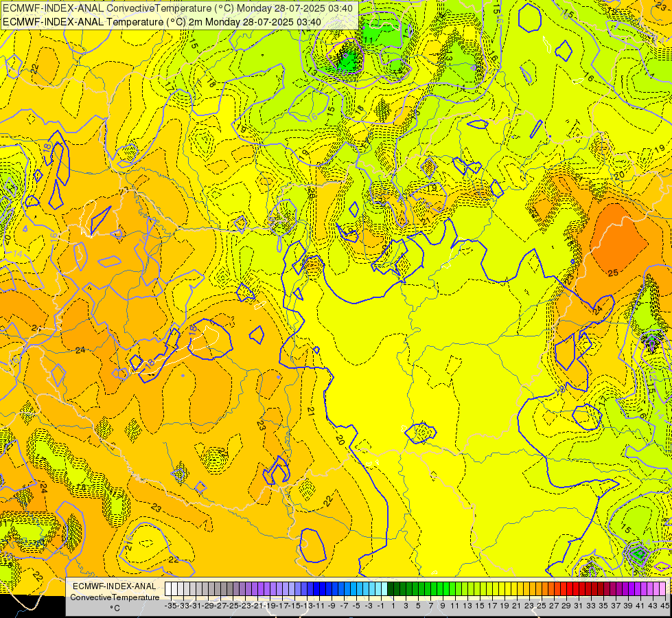
Task: Select the white swatch above legend -35
Action: [x=168, y=589]
